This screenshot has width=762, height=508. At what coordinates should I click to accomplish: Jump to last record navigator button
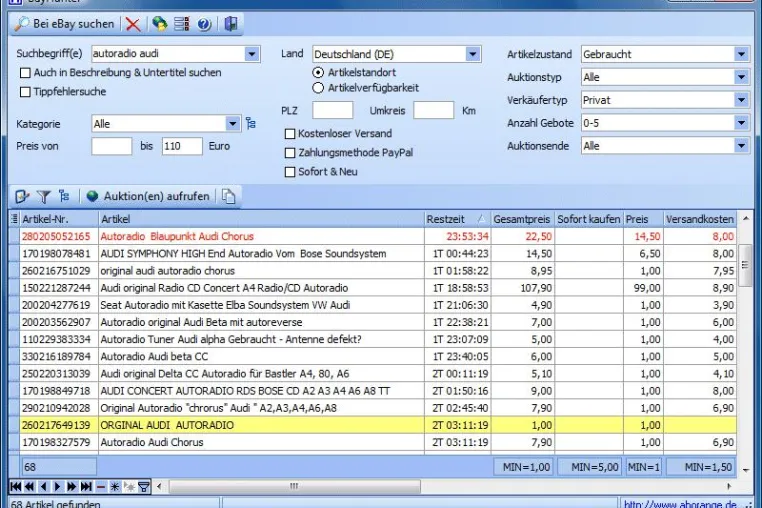point(87,487)
